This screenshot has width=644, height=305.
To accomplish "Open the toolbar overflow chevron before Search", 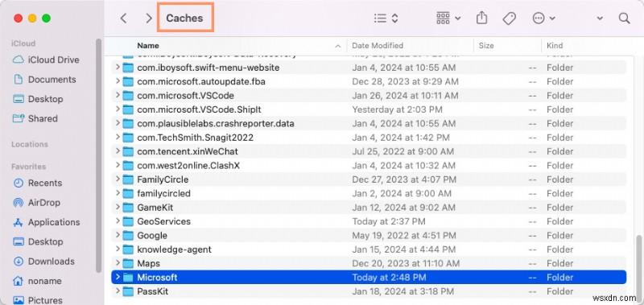I will [600, 18].
